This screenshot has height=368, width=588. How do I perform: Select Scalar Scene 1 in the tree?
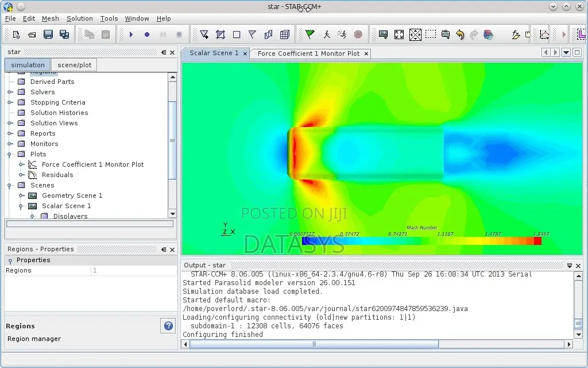[x=67, y=206]
